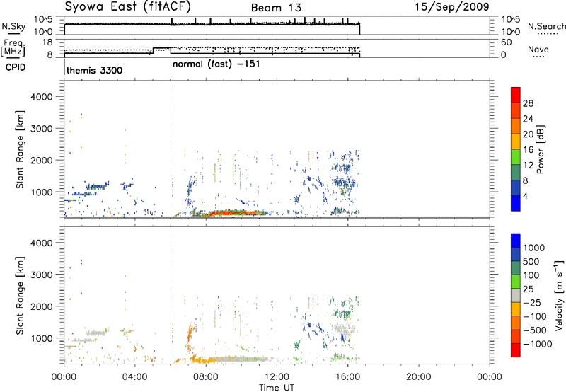
Task: Select the 'normal (fast) -151' CPID text
Action: [x=216, y=64]
